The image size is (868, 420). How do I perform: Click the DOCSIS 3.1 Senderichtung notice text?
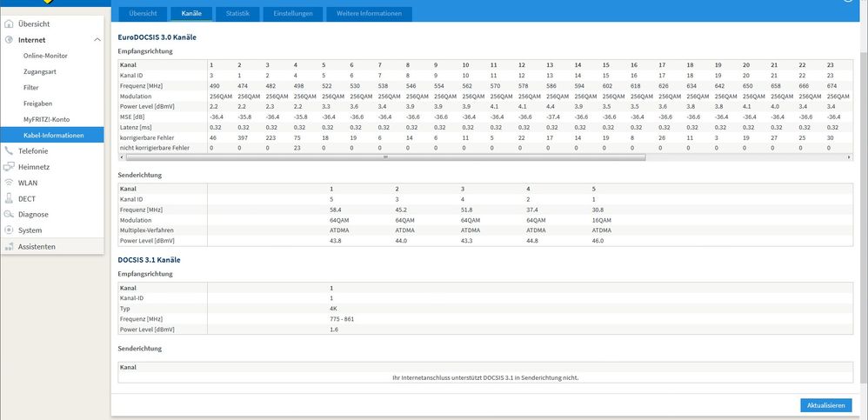pyautogui.click(x=485, y=377)
